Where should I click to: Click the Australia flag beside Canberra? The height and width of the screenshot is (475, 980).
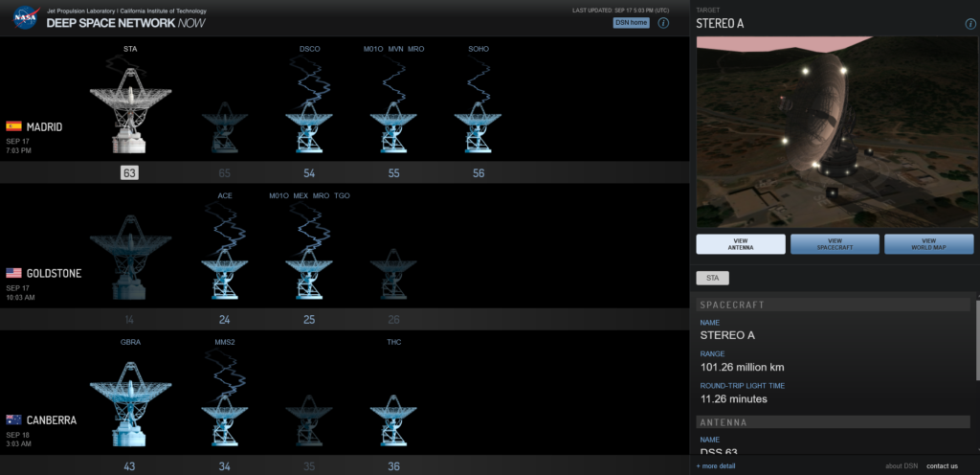click(x=13, y=420)
